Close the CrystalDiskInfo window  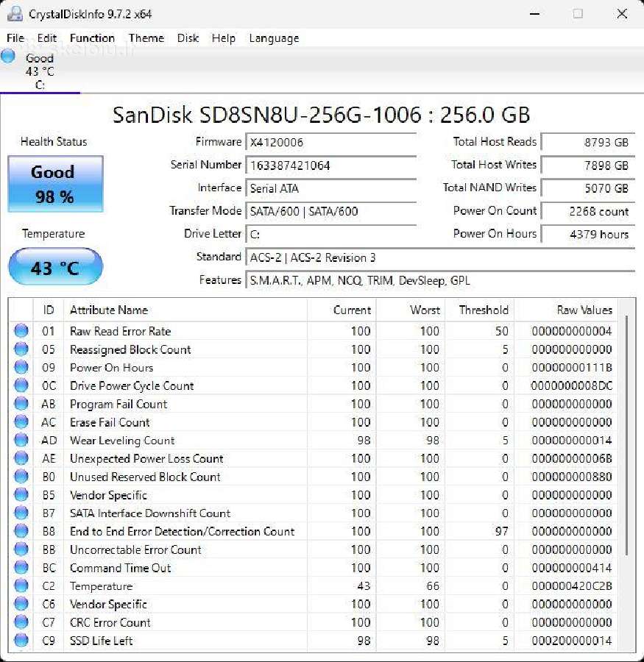(622, 14)
